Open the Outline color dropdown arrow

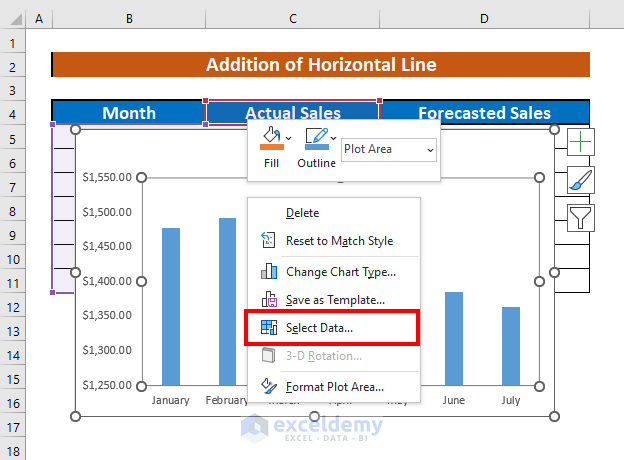[333, 138]
